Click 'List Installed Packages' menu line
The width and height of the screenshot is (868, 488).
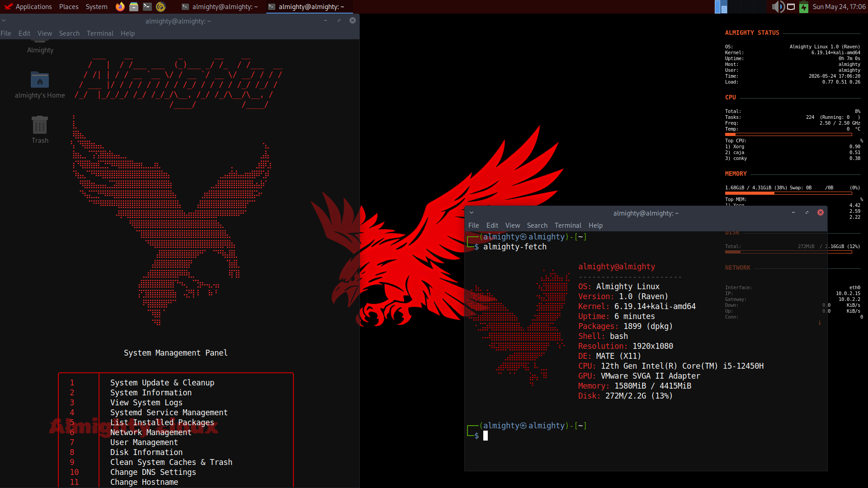pyautogui.click(x=162, y=422)
